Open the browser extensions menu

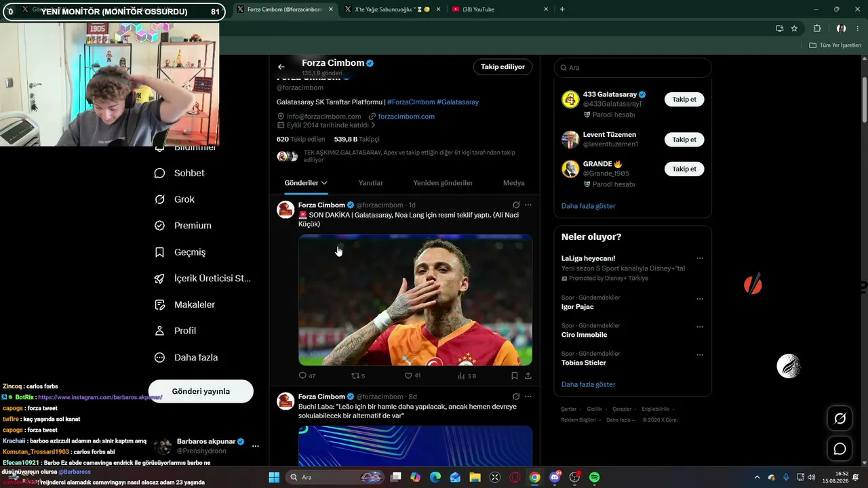817,28
